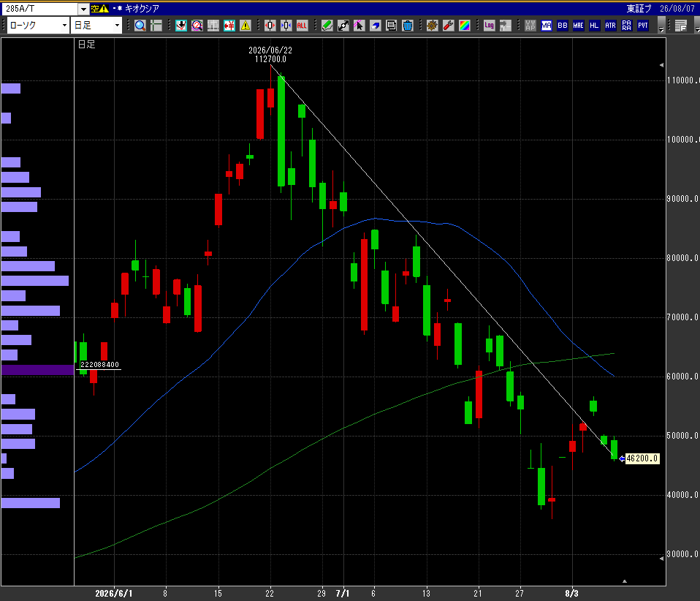
Task: Click the blue trash bin icon
Action: pyautogui.click(x=408, y=26)
